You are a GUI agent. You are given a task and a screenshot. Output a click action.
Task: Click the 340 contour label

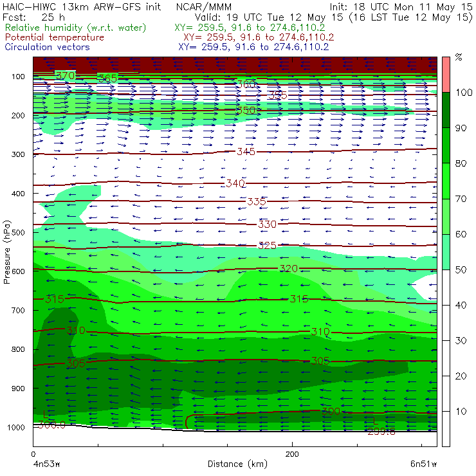tap(235, 183)
